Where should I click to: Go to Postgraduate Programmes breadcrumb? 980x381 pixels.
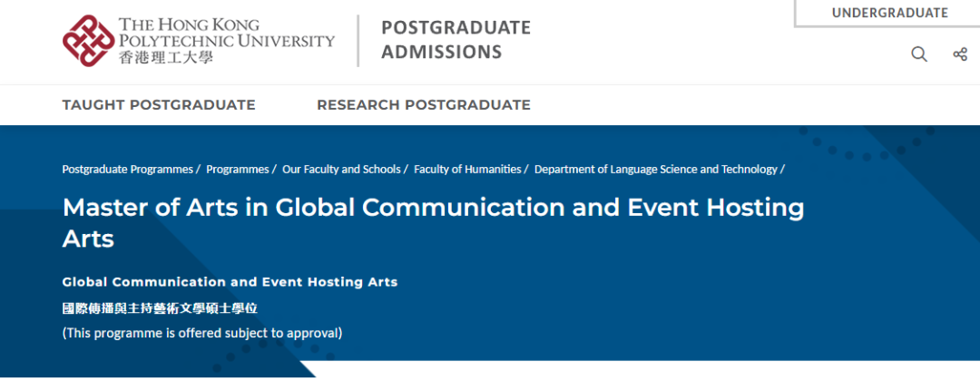[x=127, y=169]
